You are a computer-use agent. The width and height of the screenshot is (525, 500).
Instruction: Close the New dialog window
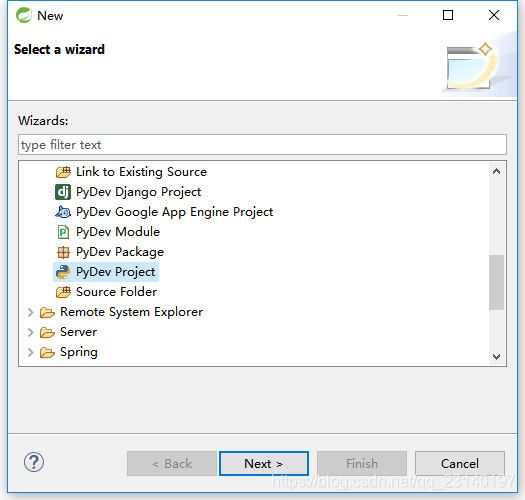pos(494,15)
